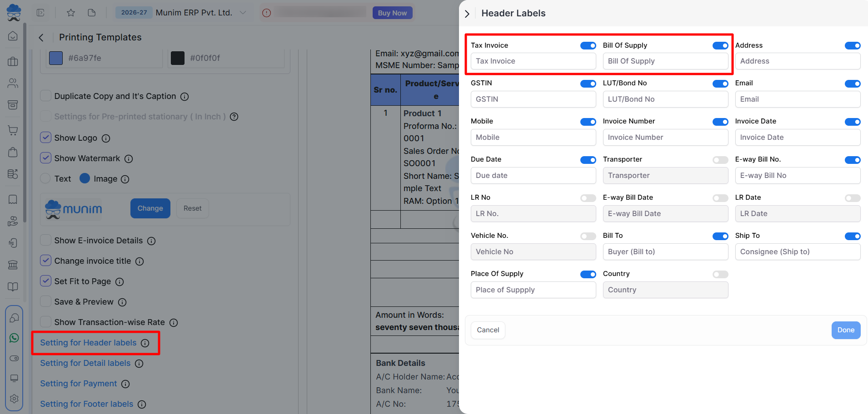Toggle the Ship To switch

(853, 236)
